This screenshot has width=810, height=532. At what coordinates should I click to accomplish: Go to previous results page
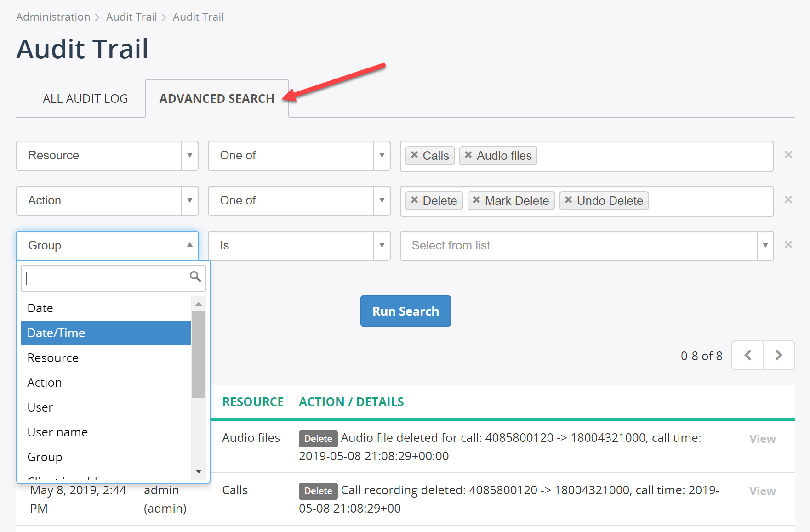click(x=747, y=355)
